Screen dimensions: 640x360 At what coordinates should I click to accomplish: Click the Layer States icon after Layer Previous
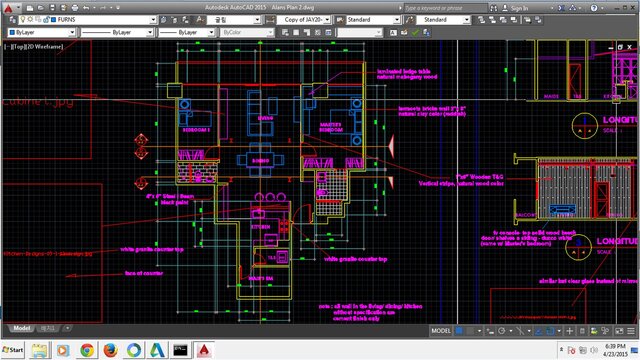(185, 20)
